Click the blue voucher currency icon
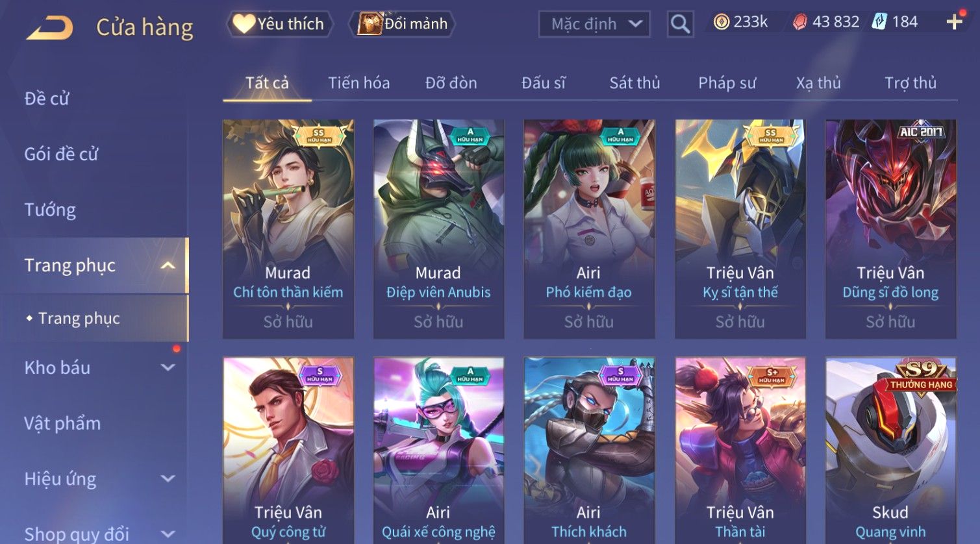The width and height of the screenshot is (980, 544). pyautogui.click(x=879, y=22)
